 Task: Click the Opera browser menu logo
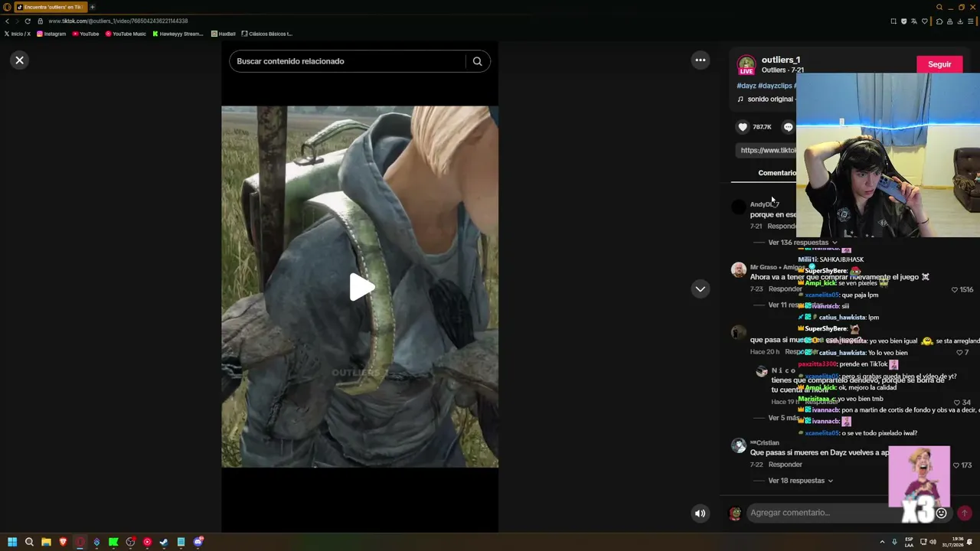[7, 7]
